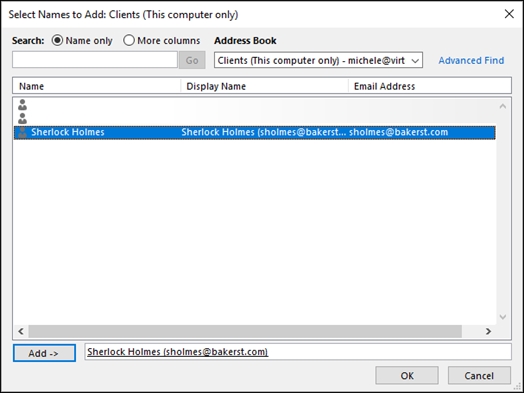Screen dimensions: 524x393
Task: Sort by the Display Name column header
Action: [x=264, y=86]
